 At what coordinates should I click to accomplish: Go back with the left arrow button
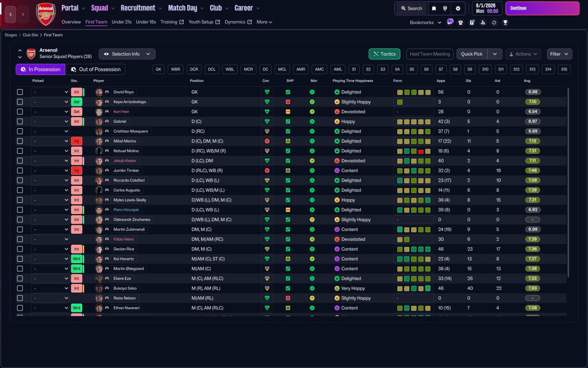[11, 14]
